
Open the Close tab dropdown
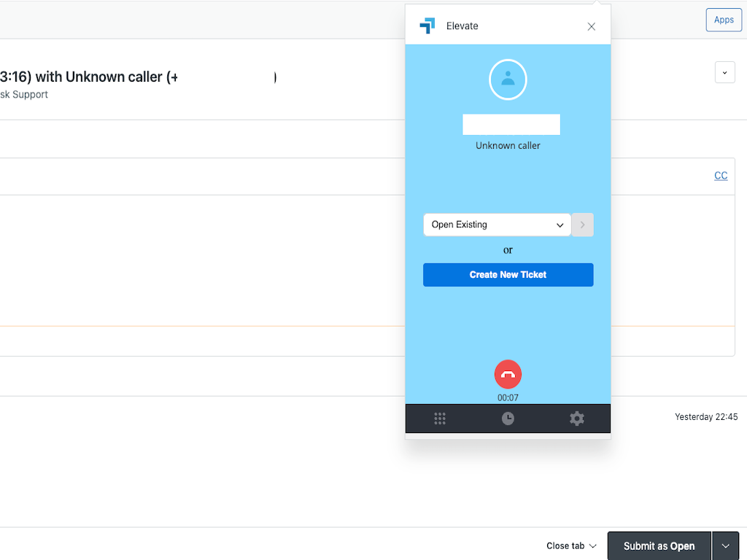pyautogui.click(x=570, y=545)
